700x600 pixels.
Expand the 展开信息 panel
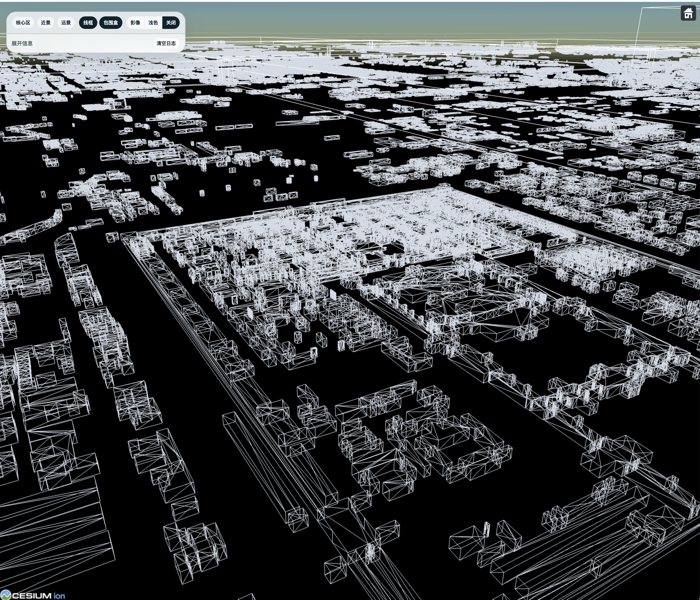point(22,43)
